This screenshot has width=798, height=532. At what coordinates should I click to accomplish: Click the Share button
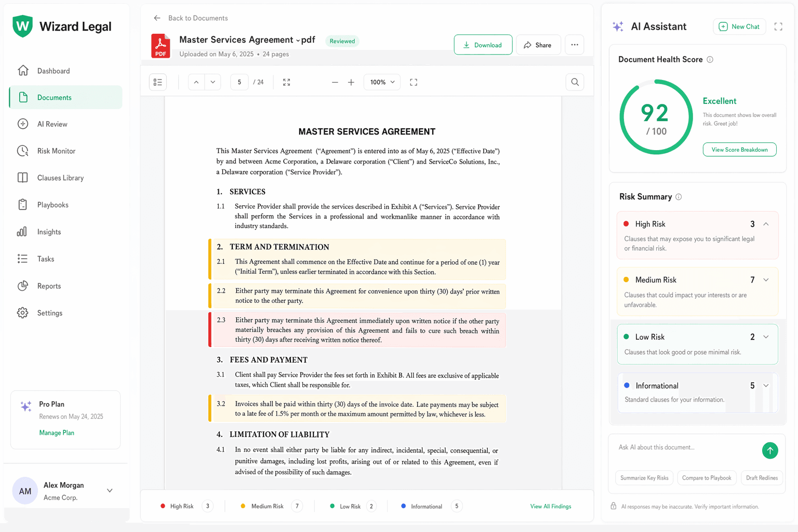(x=538, y=45)
